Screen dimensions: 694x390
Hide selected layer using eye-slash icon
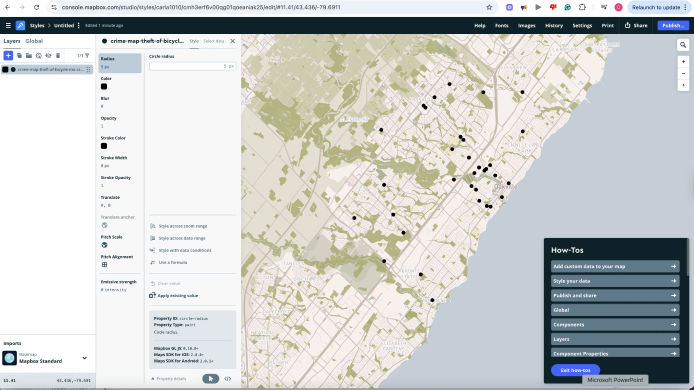tap(48, 55)
